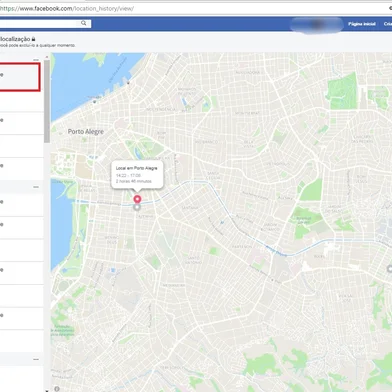Click the Criar link in the header
392x392 pixels.
coord(388,24)
